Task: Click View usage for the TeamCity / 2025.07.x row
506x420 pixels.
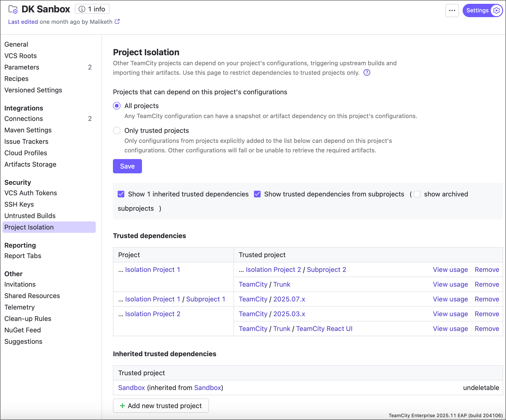Action: point(450,299)
